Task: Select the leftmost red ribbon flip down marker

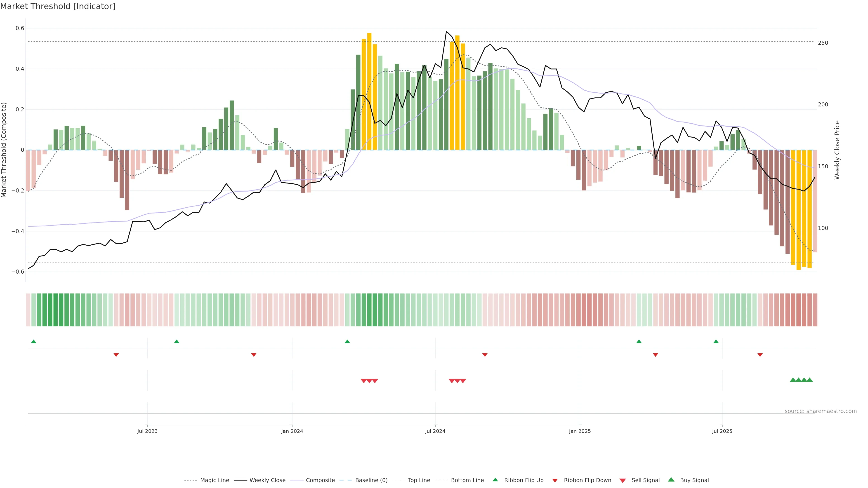Action: [x=116, y=355]
